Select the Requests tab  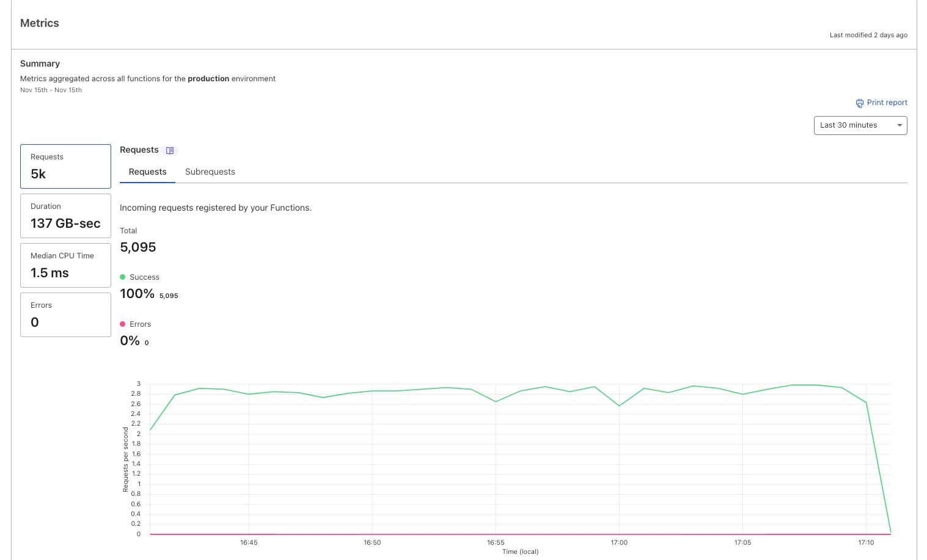click(147, 172)
